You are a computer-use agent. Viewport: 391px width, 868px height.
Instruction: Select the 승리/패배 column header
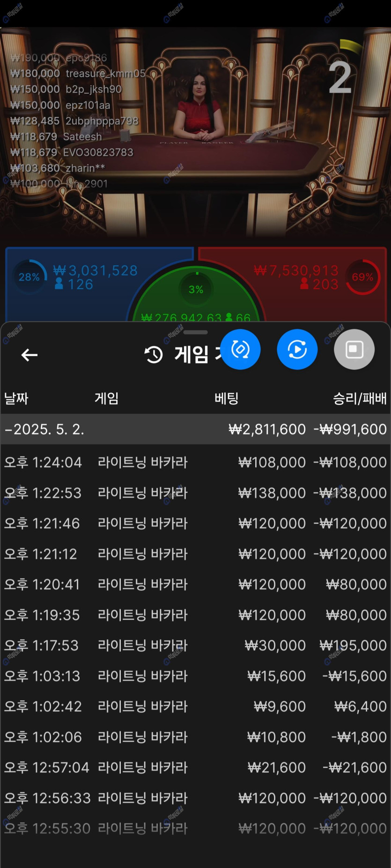(x=359, y=398)
